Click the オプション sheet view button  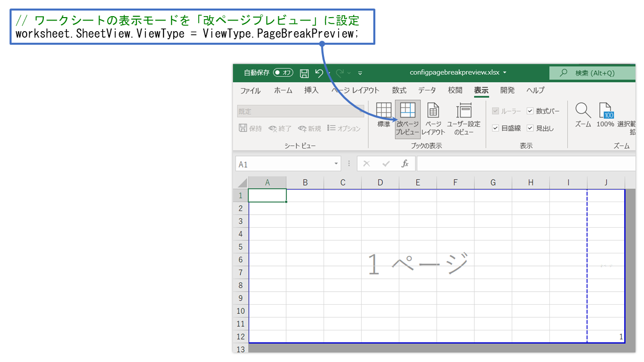click(x=344, y=129)
